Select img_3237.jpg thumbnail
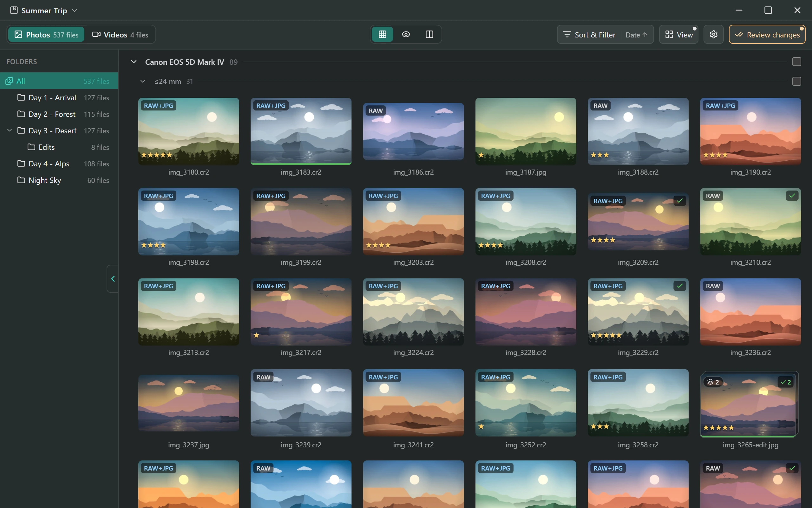This screenshot has width=812, height=508. pos(189,403)
